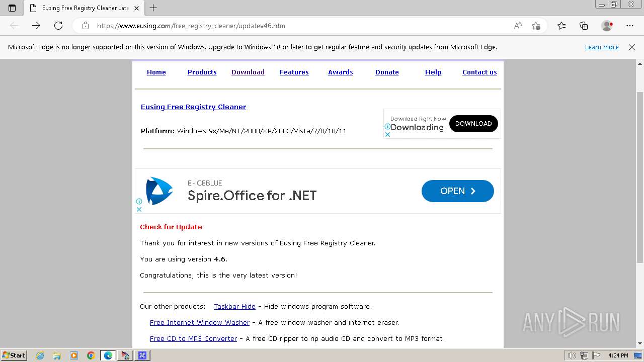Open network status tray icon

584,355
